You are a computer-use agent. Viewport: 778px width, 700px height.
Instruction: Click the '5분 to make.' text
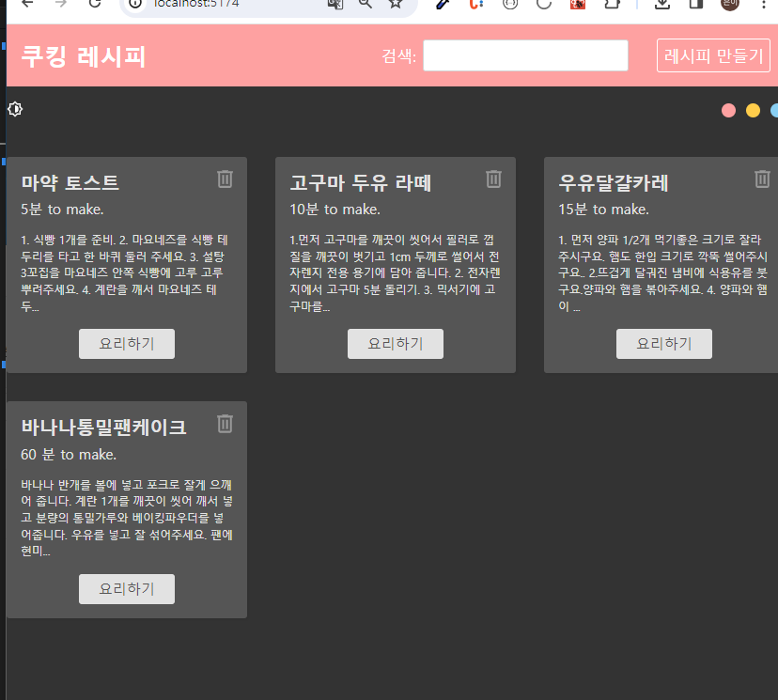coord(62,210)
